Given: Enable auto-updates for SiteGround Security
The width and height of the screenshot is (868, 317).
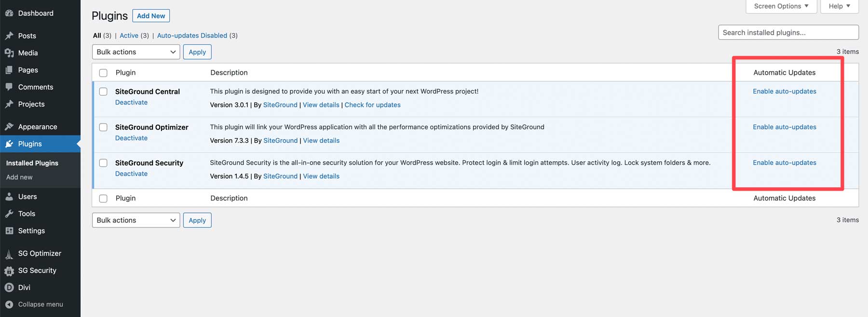Looking at the screenshot, I should pyautogui.click(x=784, y=163).
